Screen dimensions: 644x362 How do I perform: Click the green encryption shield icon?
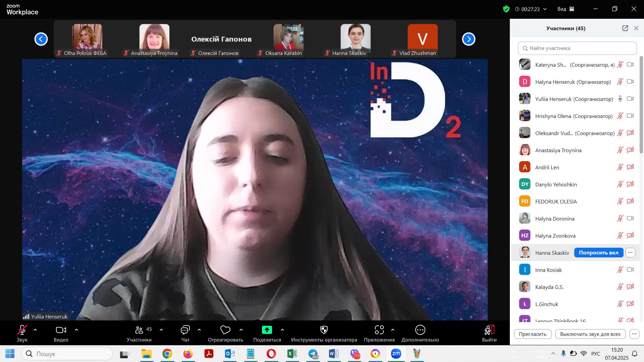click(506, 9)
